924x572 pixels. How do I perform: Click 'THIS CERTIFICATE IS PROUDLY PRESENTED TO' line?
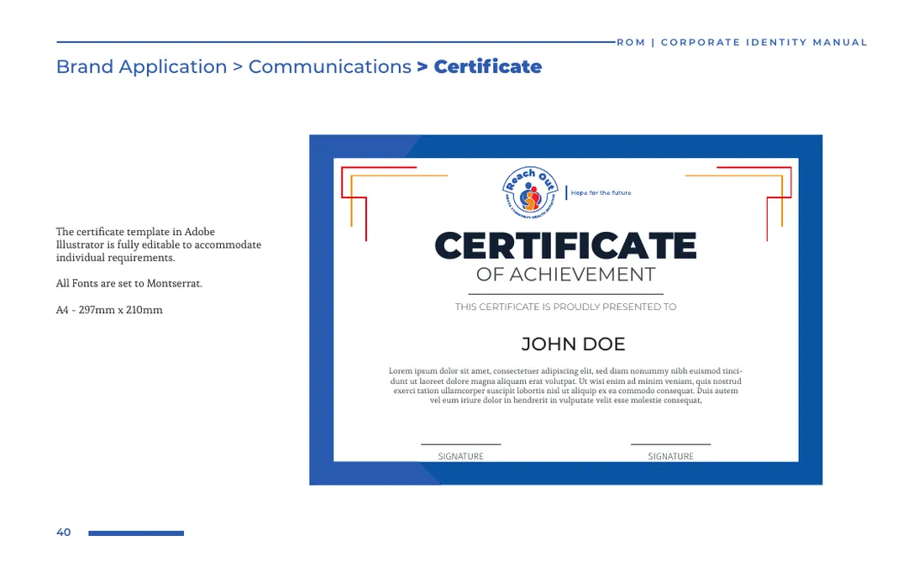[x=565, y=307]
